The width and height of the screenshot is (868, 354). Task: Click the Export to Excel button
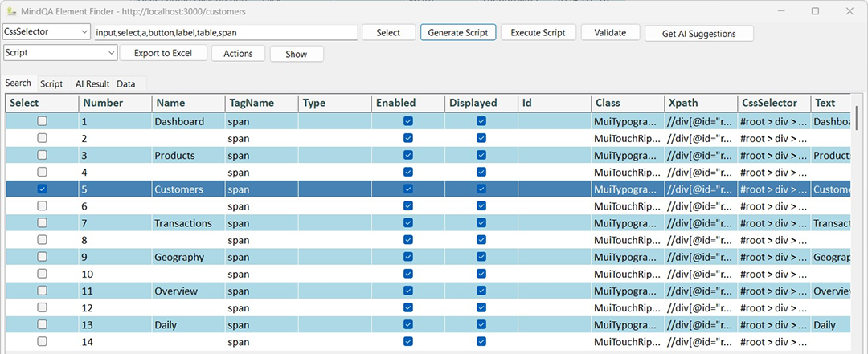(164, 53)
